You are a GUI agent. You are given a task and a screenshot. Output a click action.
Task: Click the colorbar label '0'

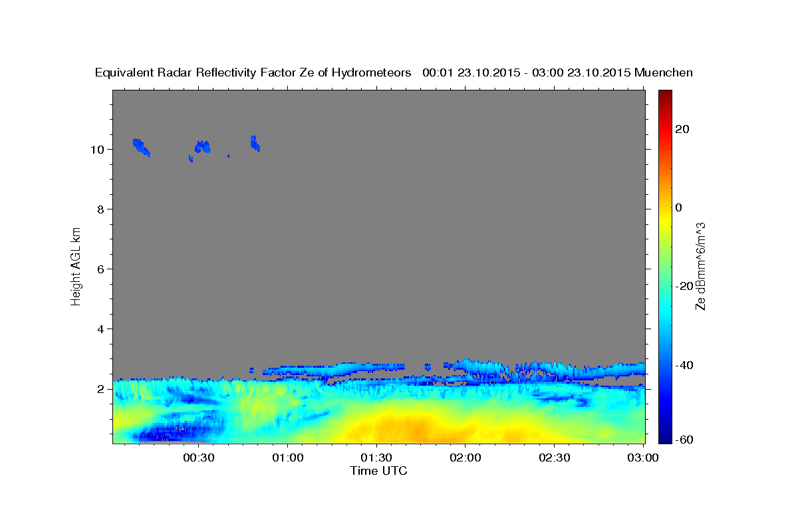tap(679, 207)
